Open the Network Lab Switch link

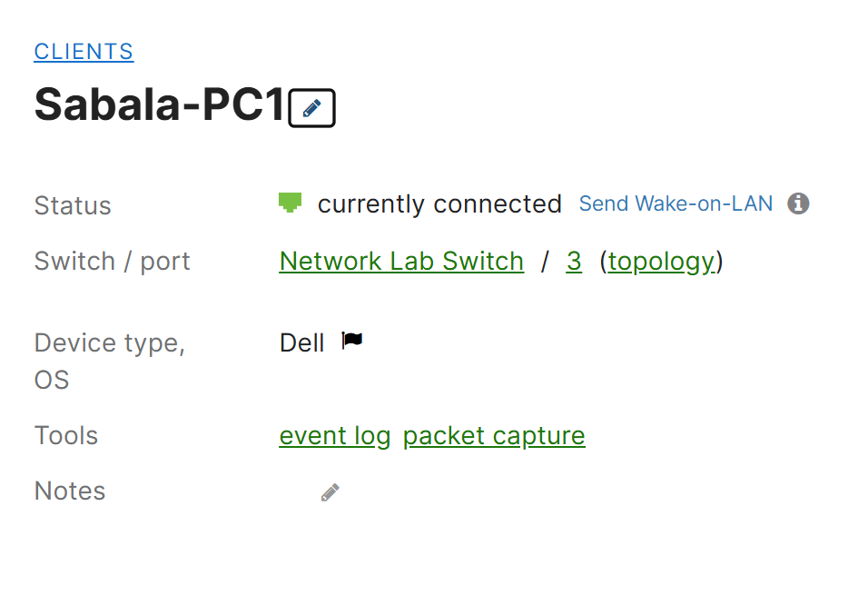coord(401,261)
